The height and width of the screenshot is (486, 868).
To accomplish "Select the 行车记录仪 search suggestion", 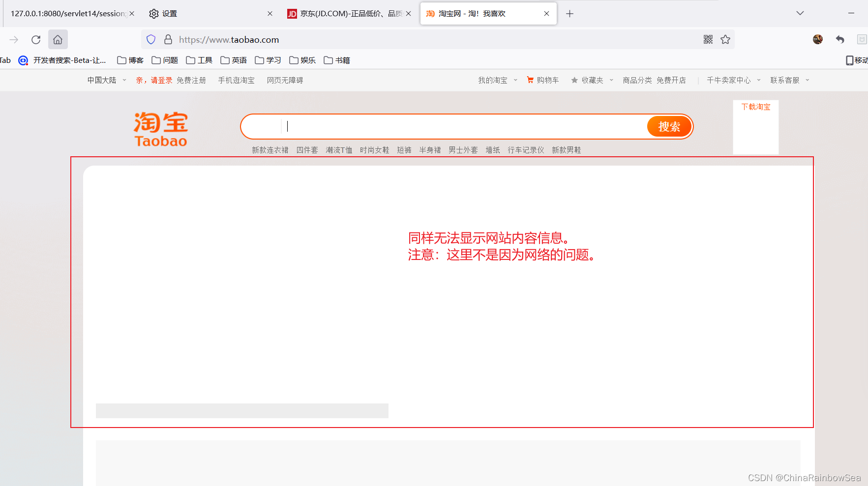I will pos(526,150).
